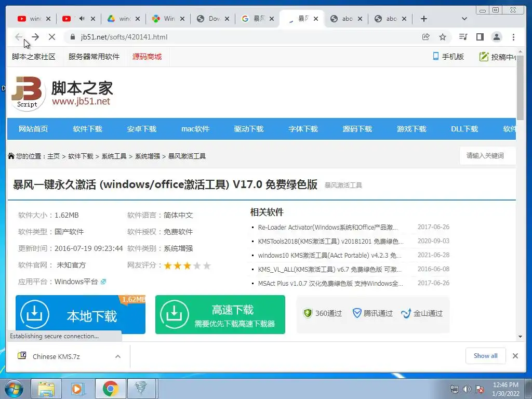Open 网站首页 navigation menu item
This screenshot has height=399, width=532.
pos(33,129)
